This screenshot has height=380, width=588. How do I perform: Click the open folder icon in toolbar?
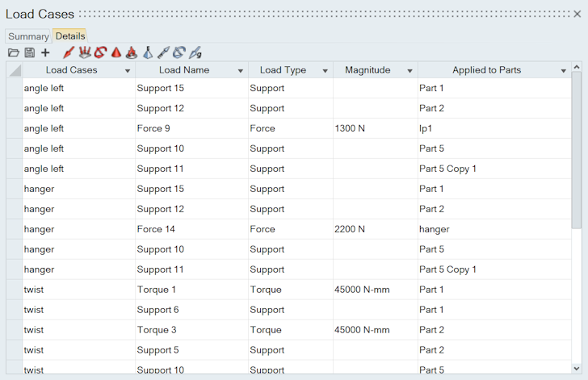[x=13, y=52]
